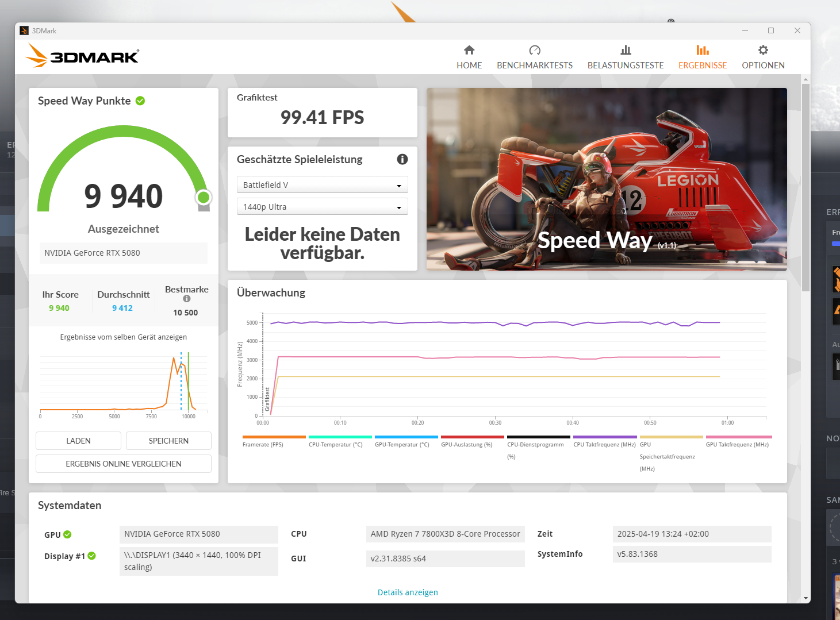Click the info icon beside Geschätzte Spieleleistung

coord(402,159)
